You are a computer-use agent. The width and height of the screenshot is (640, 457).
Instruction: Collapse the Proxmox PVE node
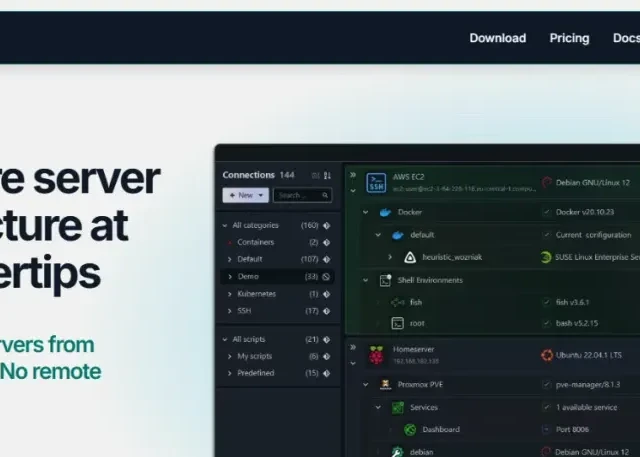[x=365, y=384]
